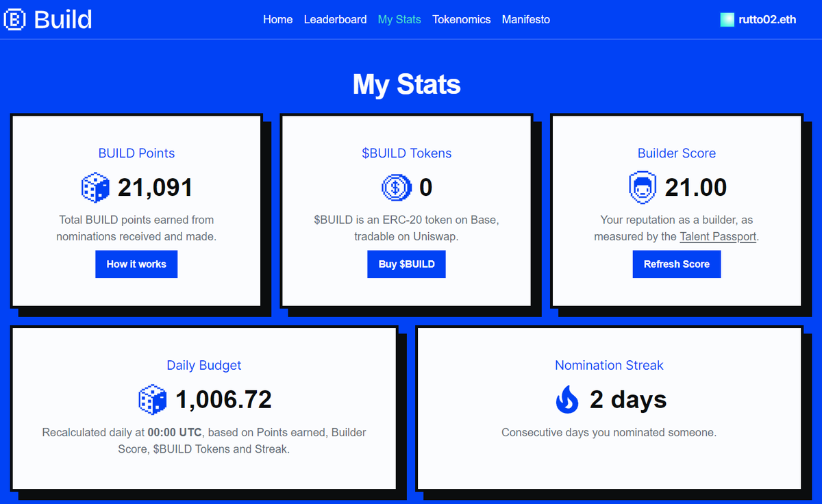Open the rutto02.eth account name
Image resolution: width=822 pixels, height=504 pixels.
click(768, 19)
